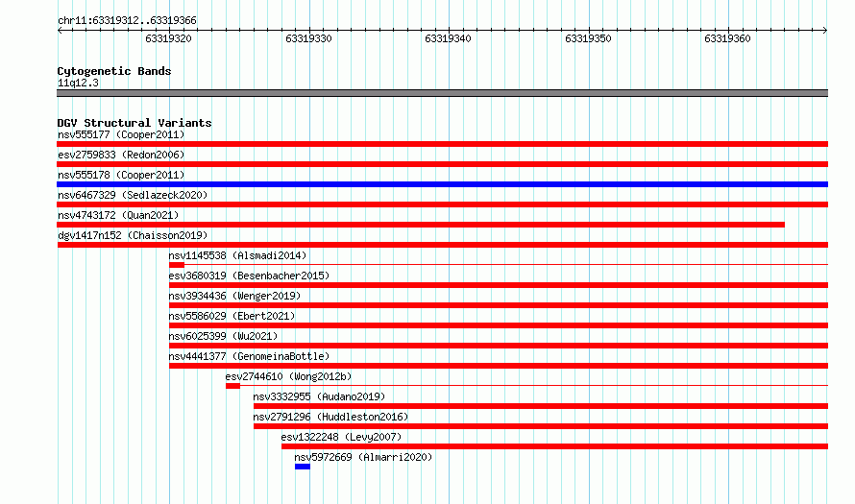This screenshot has height=504, width=855.
Task: Select dgv1417n152 (Chaisson2019) label
Action: pos(133,235)
